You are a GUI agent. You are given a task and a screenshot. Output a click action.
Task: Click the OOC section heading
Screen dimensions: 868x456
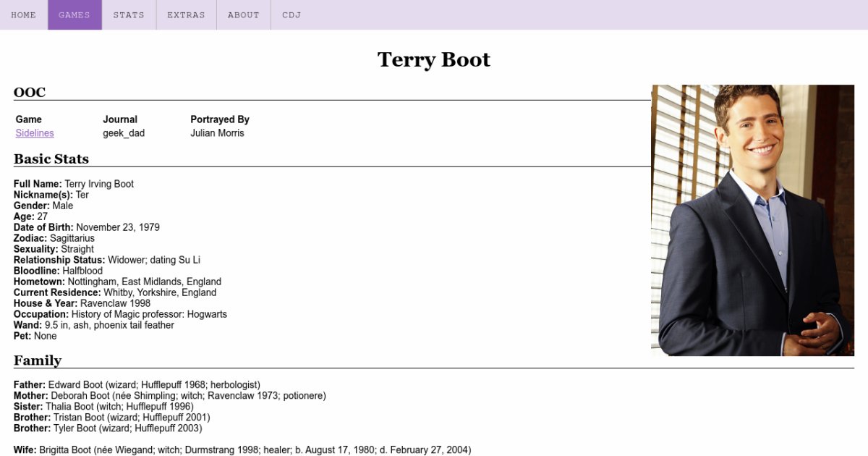(x=30, y=93)
